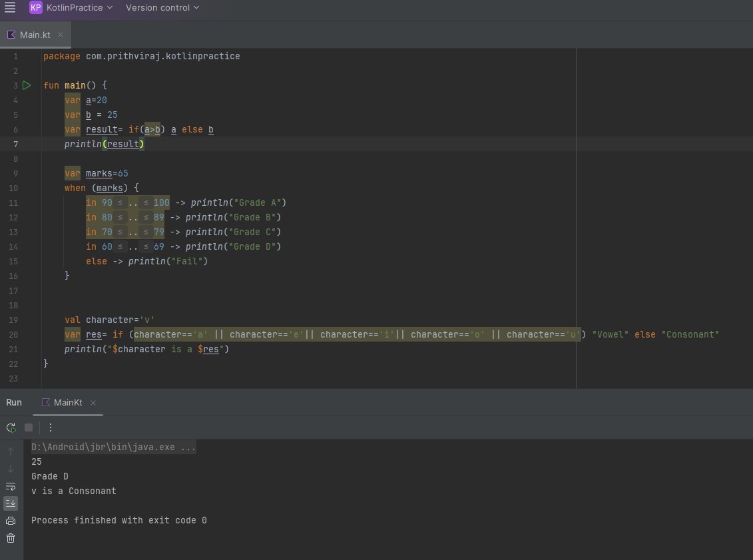This screenshot has width=753, height=560.
Task: Select the Main.kt editor tab
Action: (35, 35)
